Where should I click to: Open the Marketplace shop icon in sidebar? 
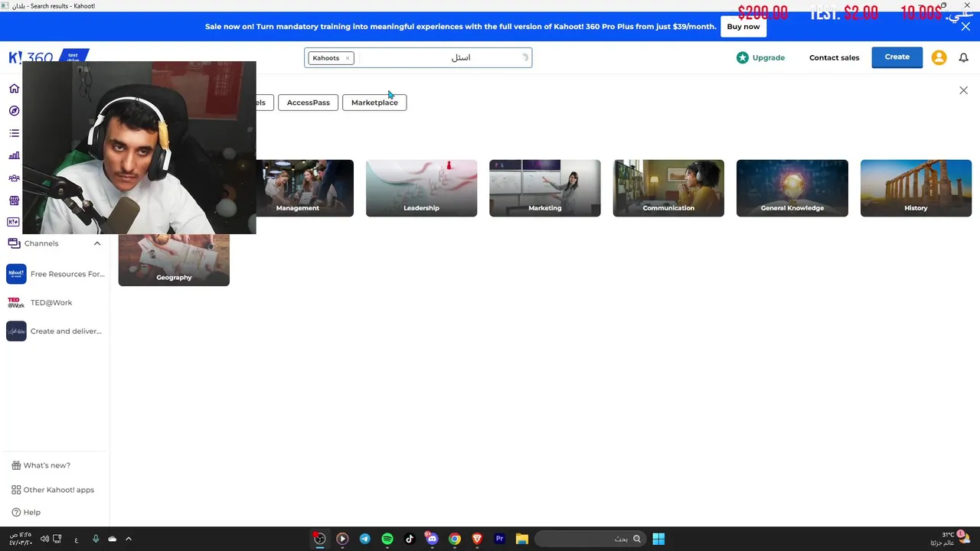coord(14,201)
